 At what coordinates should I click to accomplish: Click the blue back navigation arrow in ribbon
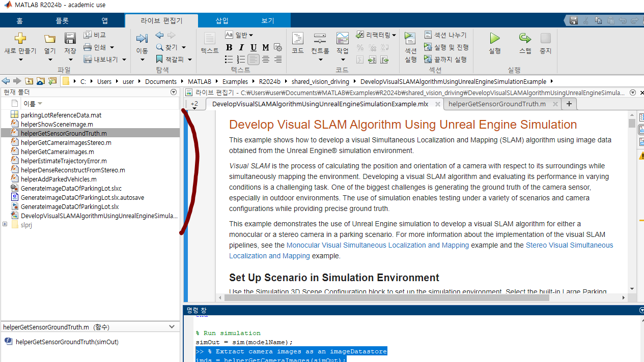[x=159, y=35]
